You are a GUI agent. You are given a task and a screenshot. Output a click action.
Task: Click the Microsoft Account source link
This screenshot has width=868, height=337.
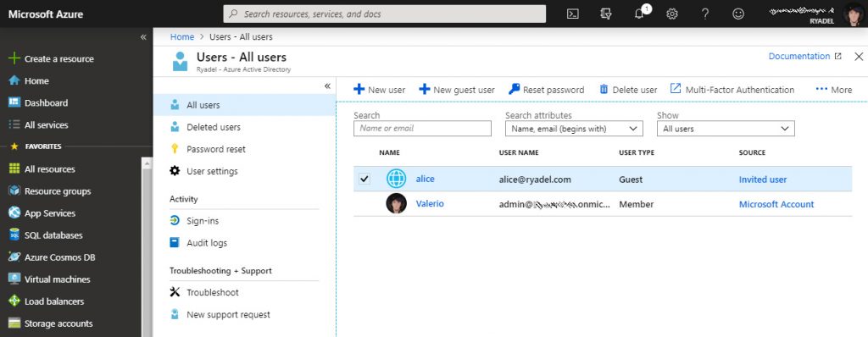coord(776,204)
